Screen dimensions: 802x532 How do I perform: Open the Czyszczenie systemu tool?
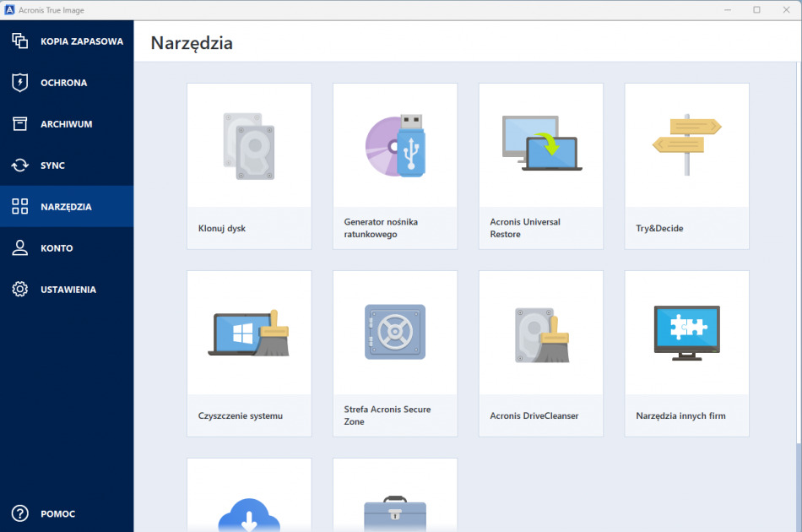click(248, 352)
